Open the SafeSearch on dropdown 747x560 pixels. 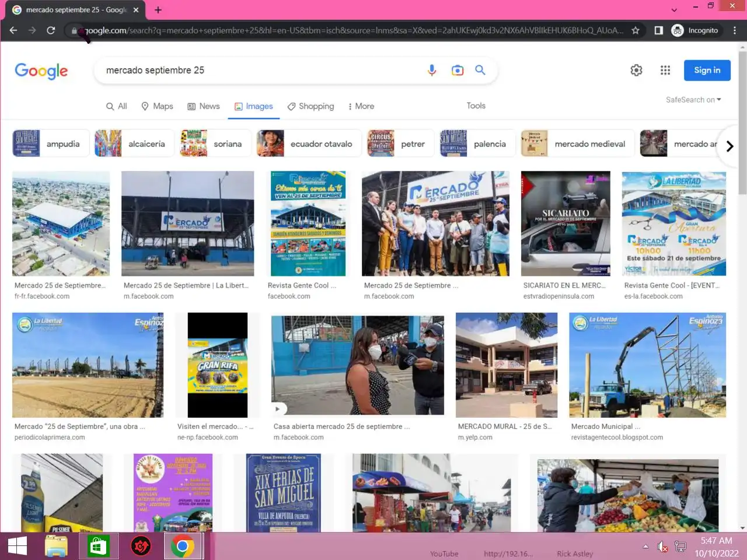pyautogui.click(x=693, y=100)
